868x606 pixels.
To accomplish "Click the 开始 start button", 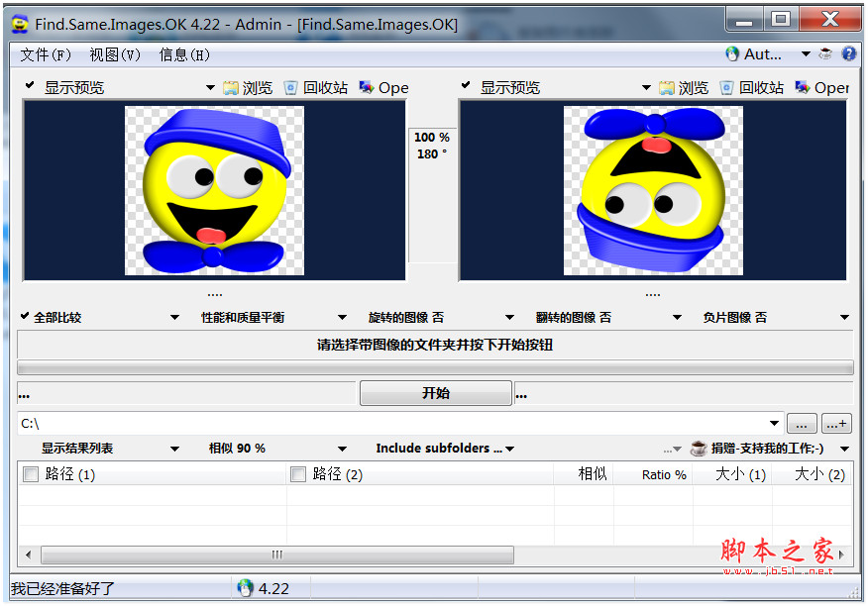I will 436,393.
